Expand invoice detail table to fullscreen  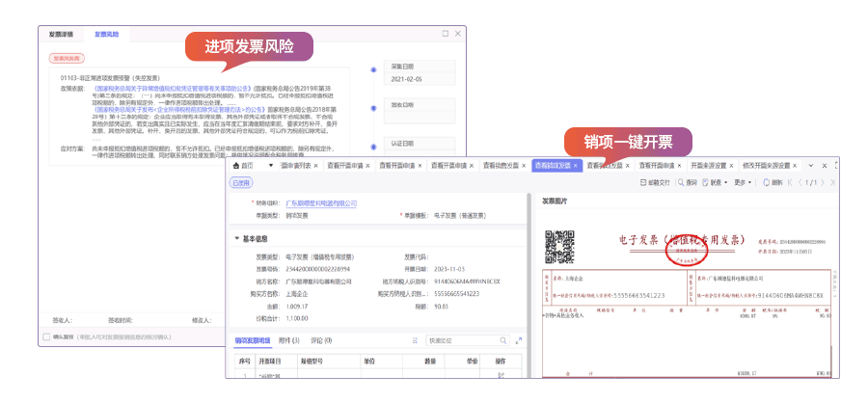pyautogui.click(x=519, y=340)
